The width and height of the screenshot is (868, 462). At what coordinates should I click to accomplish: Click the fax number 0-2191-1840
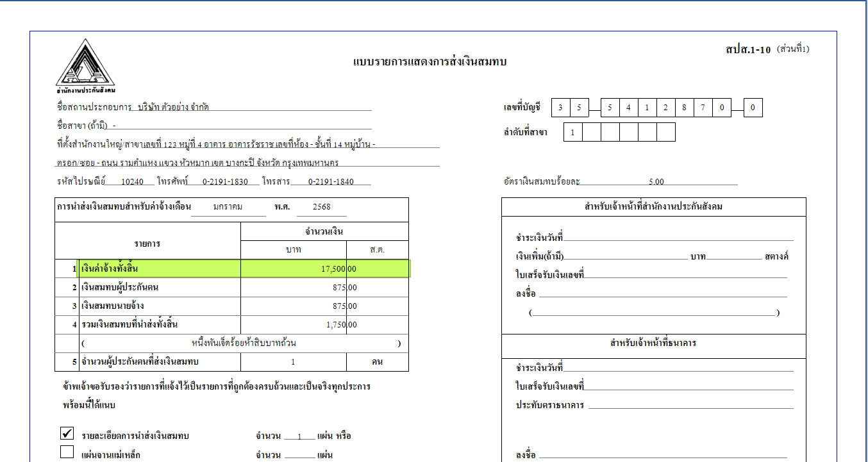pos(330,181)
